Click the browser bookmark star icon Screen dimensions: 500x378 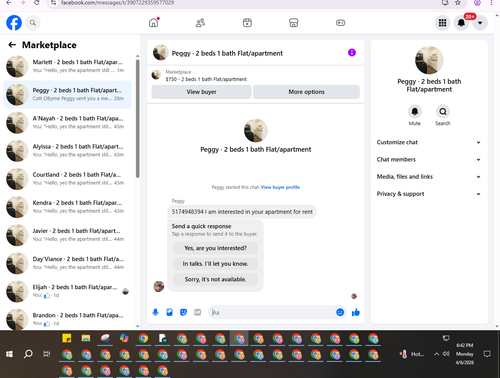point(458,3)
